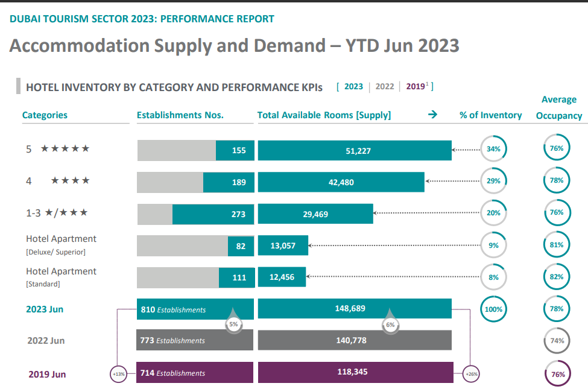Click the arrow icon beside Total Available Rooms

coord(432,115)
